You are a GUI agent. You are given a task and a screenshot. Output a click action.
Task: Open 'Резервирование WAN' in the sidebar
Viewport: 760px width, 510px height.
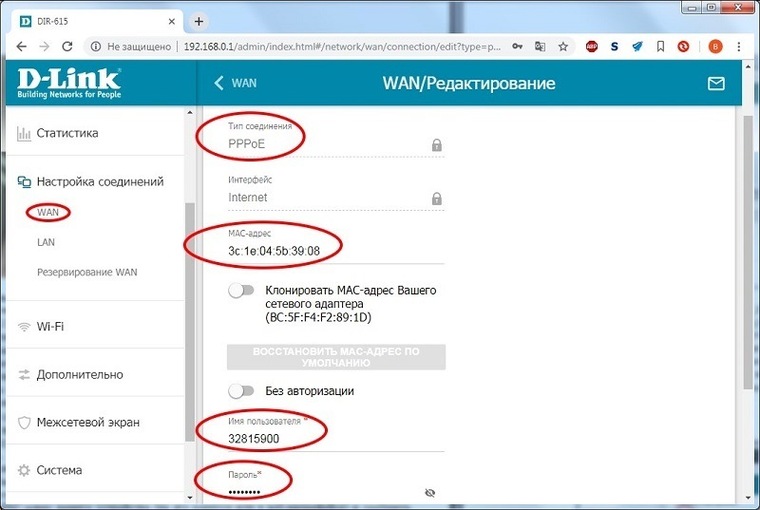pos(87,272)
